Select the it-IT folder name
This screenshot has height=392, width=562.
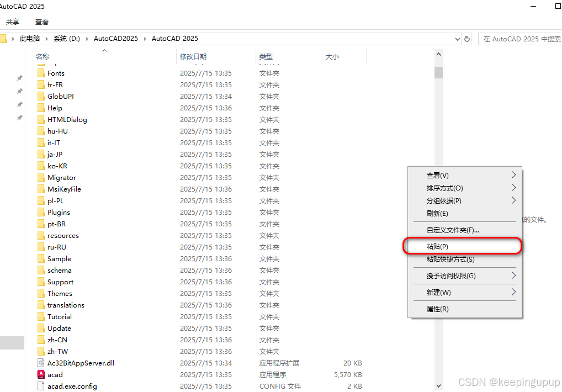click(54, 142)
